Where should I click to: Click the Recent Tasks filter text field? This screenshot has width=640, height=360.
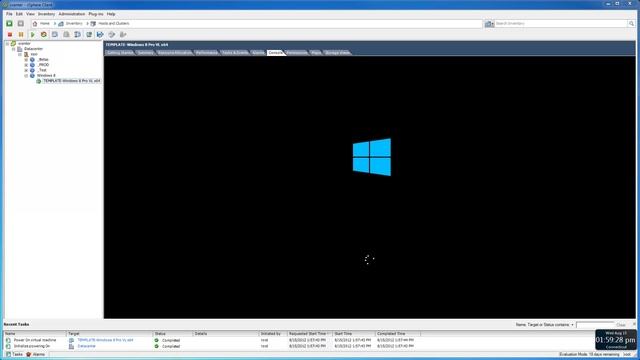(595, 325)
